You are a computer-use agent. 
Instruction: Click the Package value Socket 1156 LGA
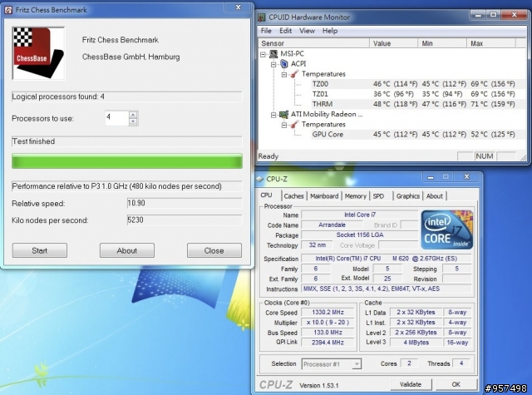tap(360, 235)
